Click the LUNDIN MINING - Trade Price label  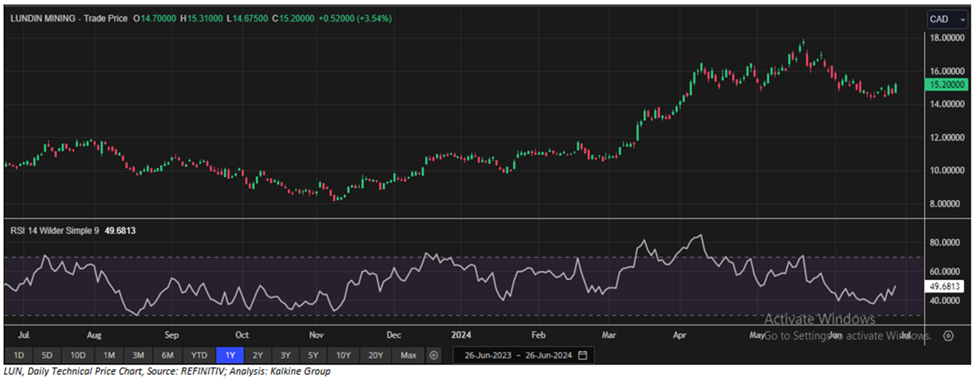click(x=69, y=19)
